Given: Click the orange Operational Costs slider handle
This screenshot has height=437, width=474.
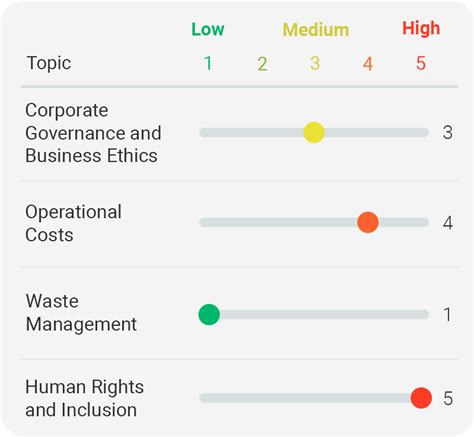Looking at the screenshot, I should pos(368,222).
